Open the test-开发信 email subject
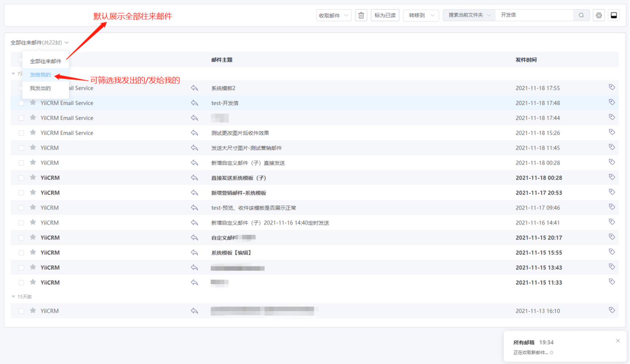630x364 pixels. click(x=225, y=103)
